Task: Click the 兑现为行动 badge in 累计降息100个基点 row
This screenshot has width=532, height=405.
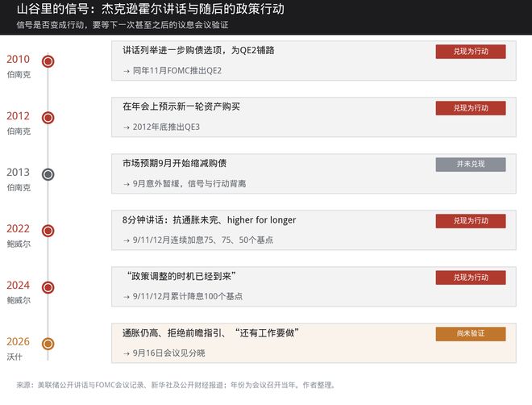Action: 471,278
